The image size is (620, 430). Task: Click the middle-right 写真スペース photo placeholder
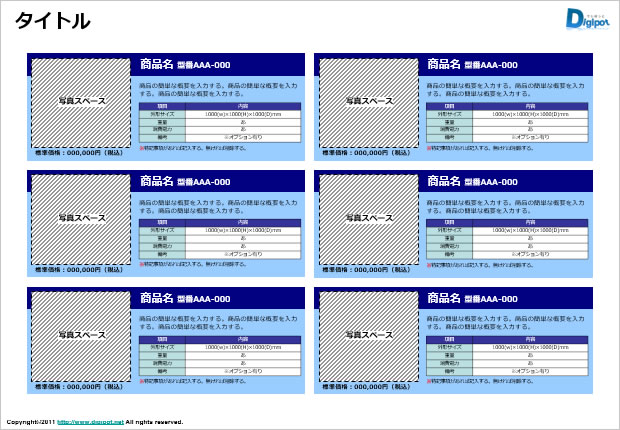point(368,218)
